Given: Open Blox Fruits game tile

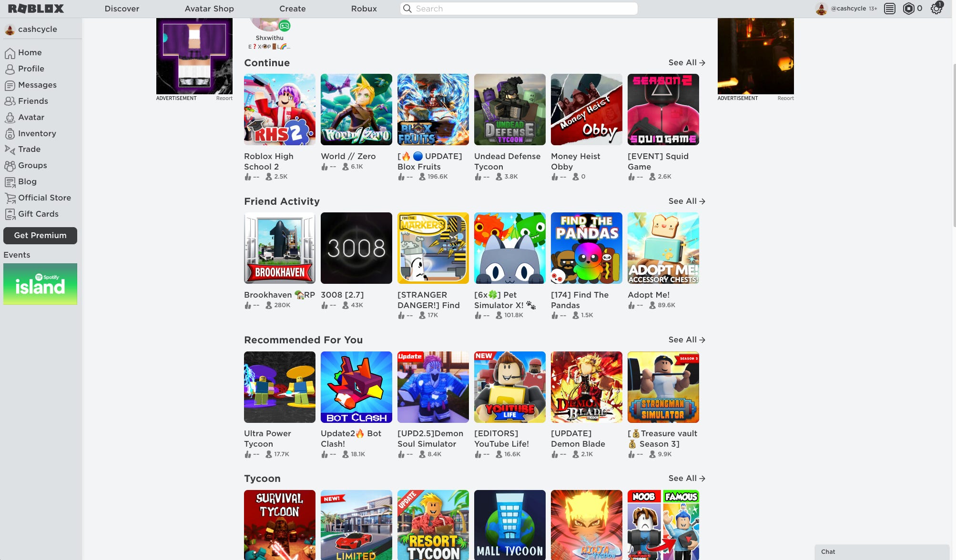Looking at the screenshot, I should [433, 110].
